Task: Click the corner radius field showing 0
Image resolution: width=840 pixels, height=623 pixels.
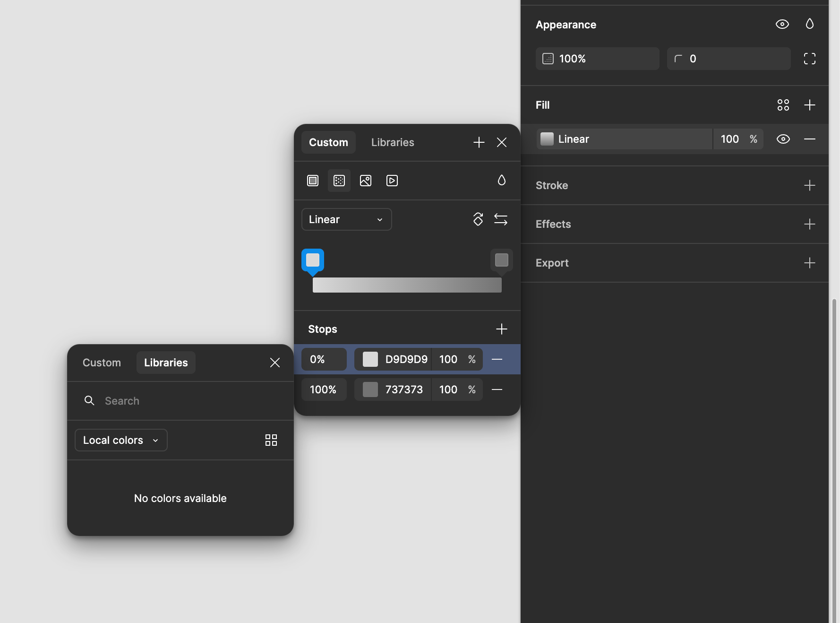Action: coord(729,59)
